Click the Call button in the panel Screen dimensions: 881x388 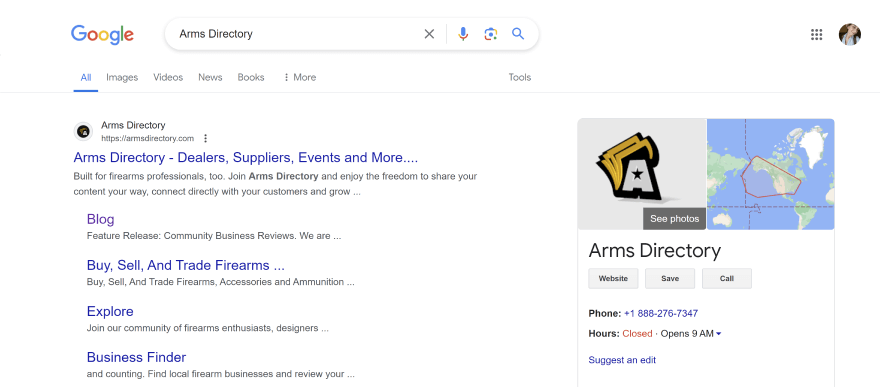coord(727,279)
